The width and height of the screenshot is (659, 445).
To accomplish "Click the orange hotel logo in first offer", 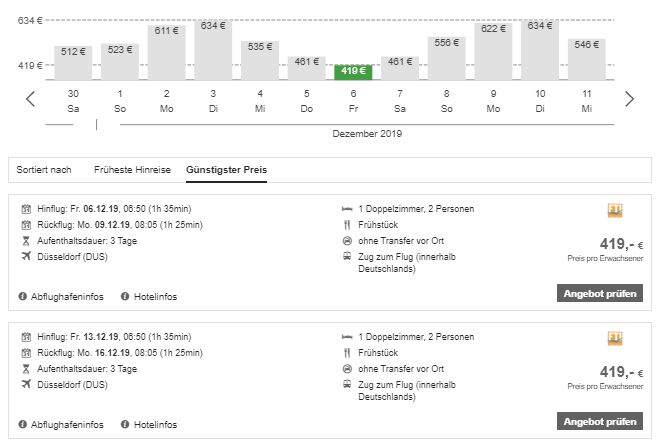I will pos(615,211).
